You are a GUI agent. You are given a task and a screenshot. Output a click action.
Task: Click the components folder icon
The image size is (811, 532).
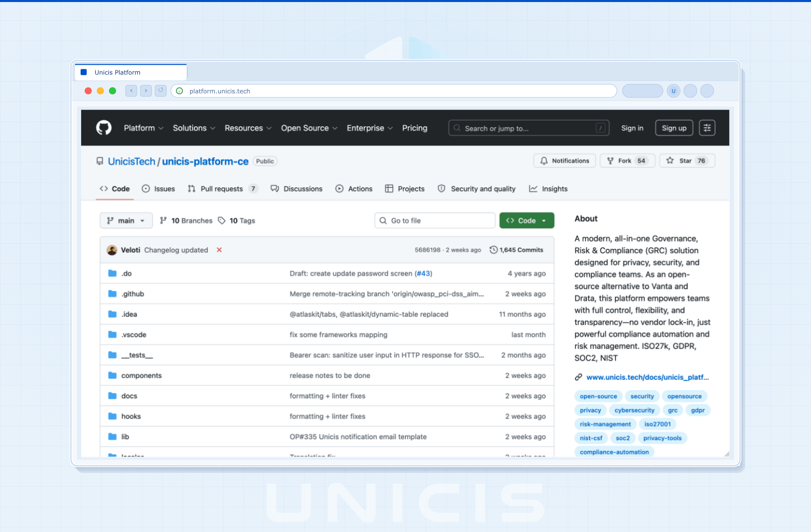click(x=113, y=375)
